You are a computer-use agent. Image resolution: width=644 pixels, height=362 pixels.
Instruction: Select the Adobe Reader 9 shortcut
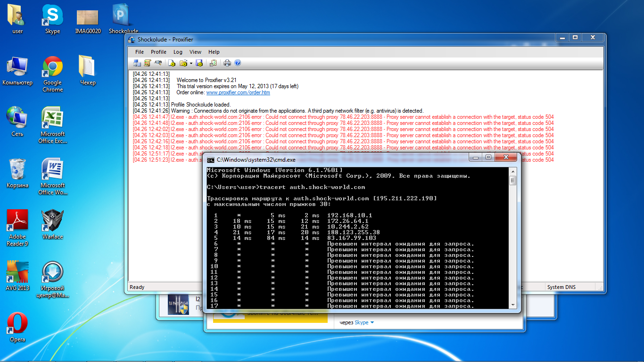coord(17,228)
